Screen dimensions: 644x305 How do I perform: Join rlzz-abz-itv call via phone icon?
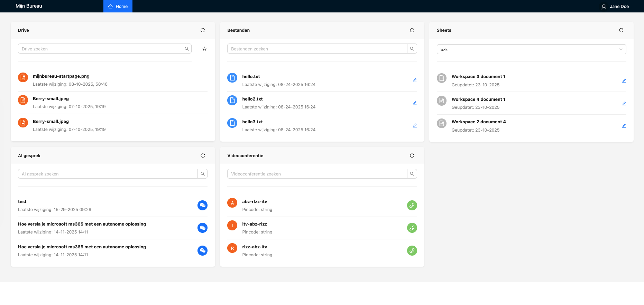412,250
